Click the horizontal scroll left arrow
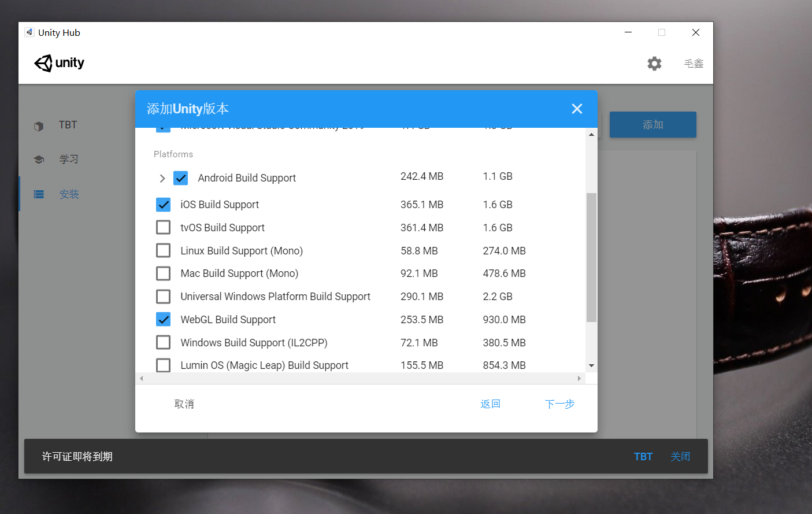 (x=142, y=378)
